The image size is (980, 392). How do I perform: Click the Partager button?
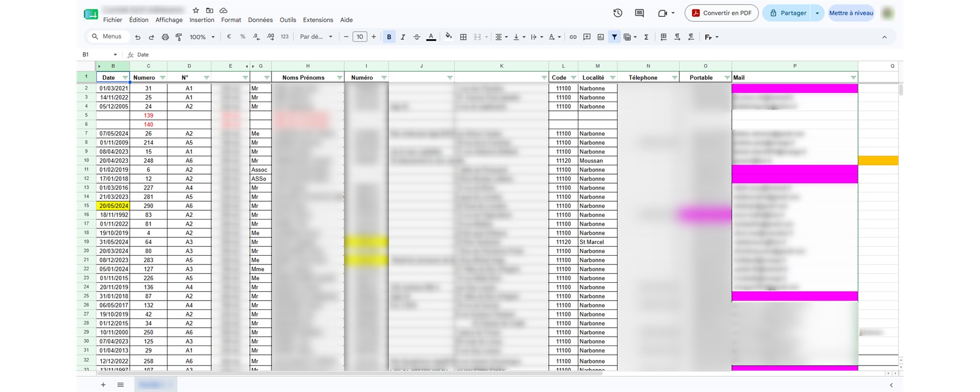point(787,13)
